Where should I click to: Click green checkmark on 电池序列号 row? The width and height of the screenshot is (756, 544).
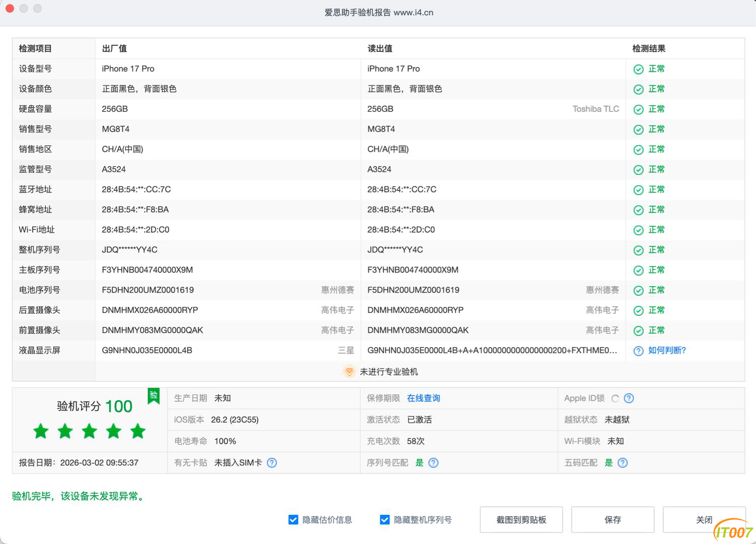(638, 290)
